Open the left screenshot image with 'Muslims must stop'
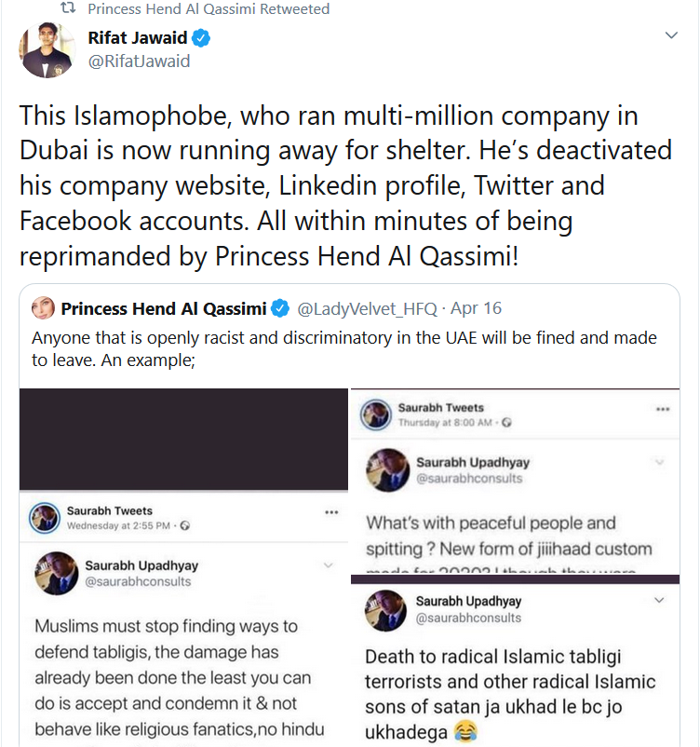This screenshot has width=700, height=747. tap(183, 652)
